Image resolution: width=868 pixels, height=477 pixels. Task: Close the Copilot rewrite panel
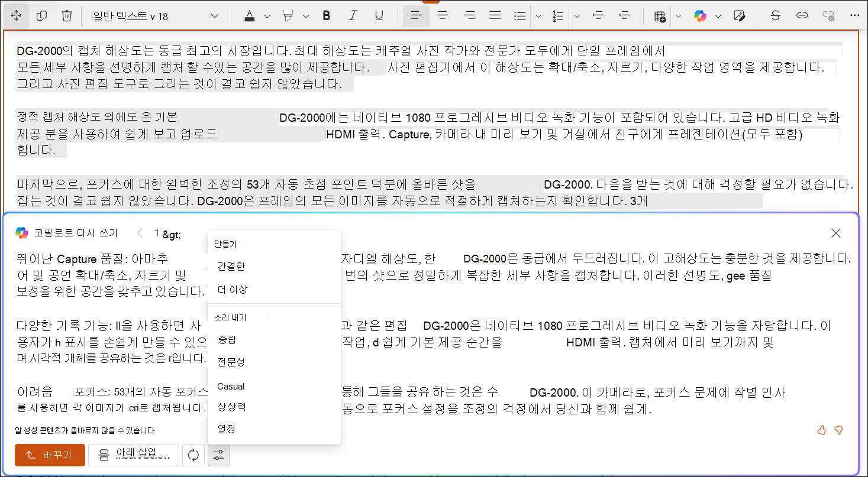(x=836, y=233)
